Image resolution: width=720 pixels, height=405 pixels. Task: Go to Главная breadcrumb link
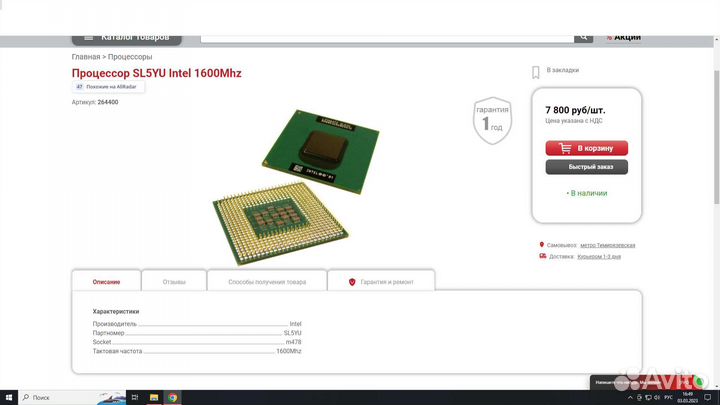[x=86, y=57]
